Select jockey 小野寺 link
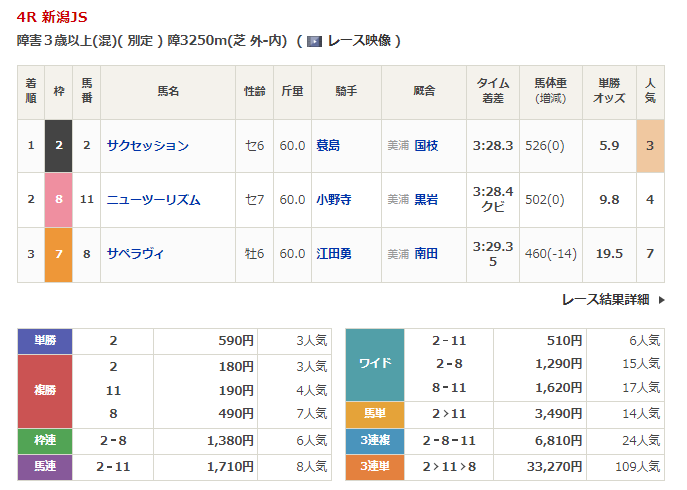The width and height of the screenshot is (687, 490). (334, 200)
